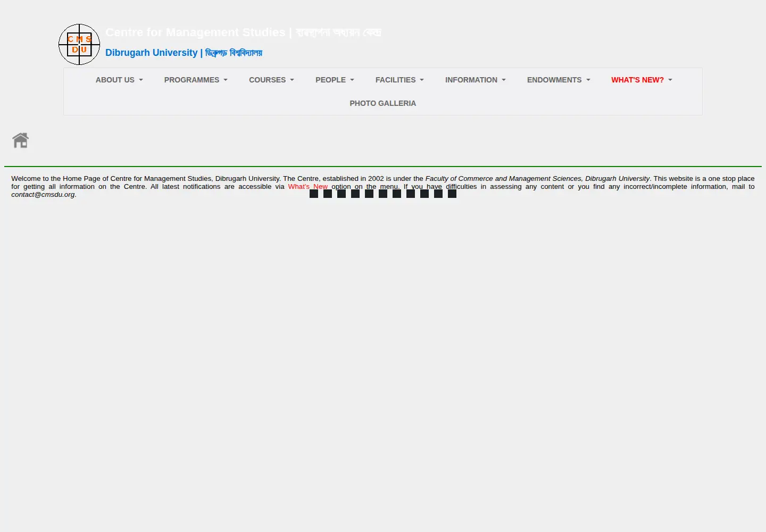
Task: Go to the home page icon
Action: pos(21,140)
